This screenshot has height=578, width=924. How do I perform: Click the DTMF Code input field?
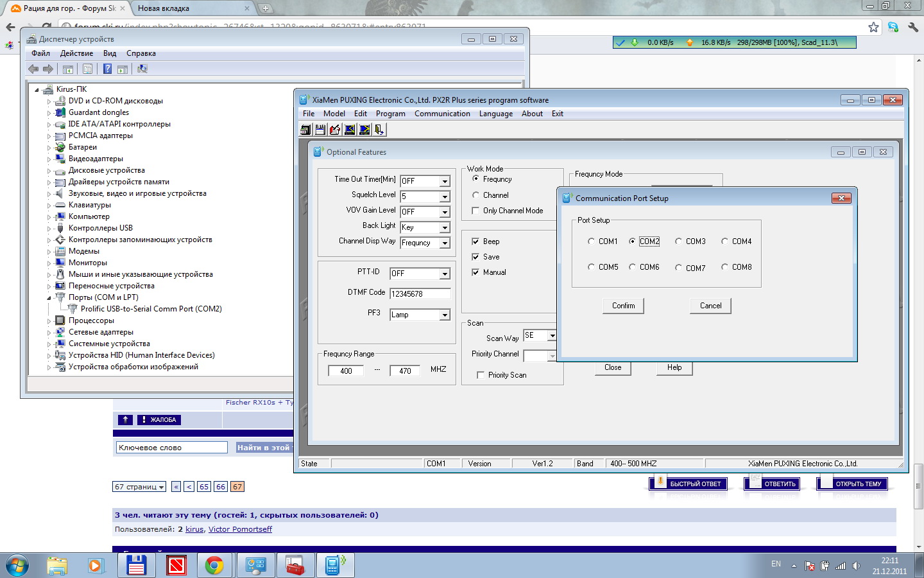coord(420,293)
